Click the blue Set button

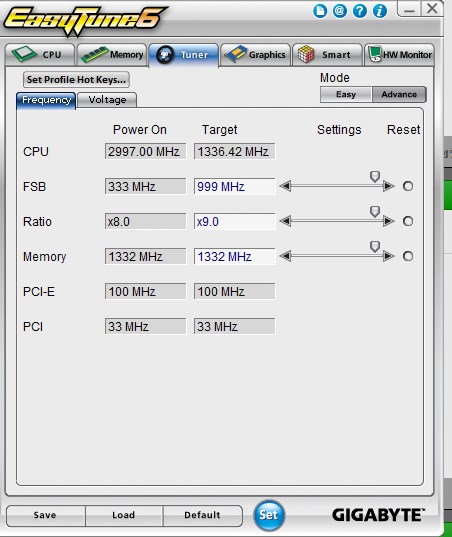[x=269, y=515]
